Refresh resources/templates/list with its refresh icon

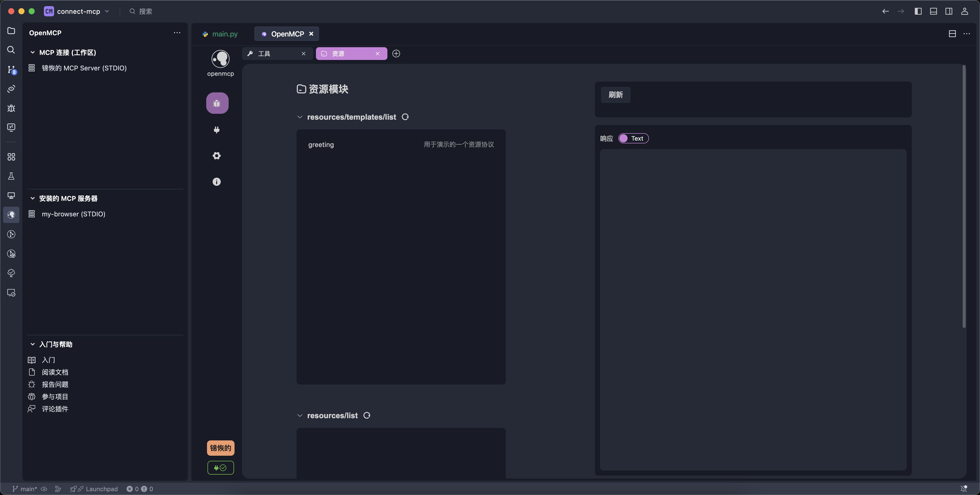click(405, 117)
